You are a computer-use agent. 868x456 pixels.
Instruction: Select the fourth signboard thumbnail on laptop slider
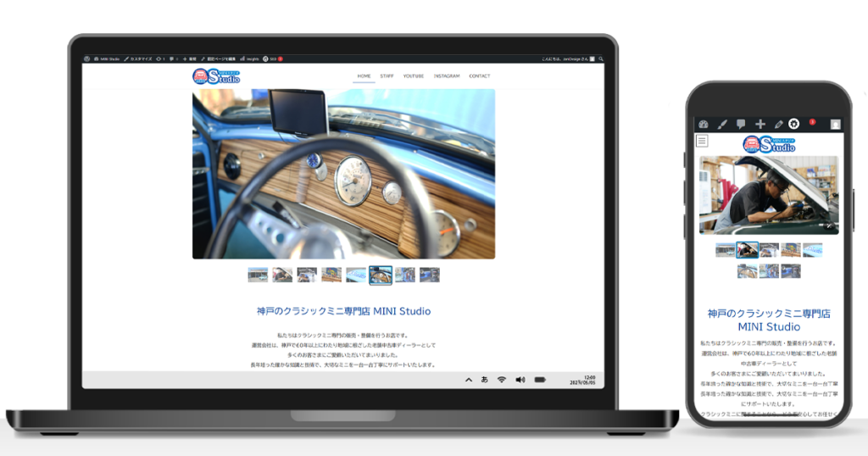tap(331, 275)
